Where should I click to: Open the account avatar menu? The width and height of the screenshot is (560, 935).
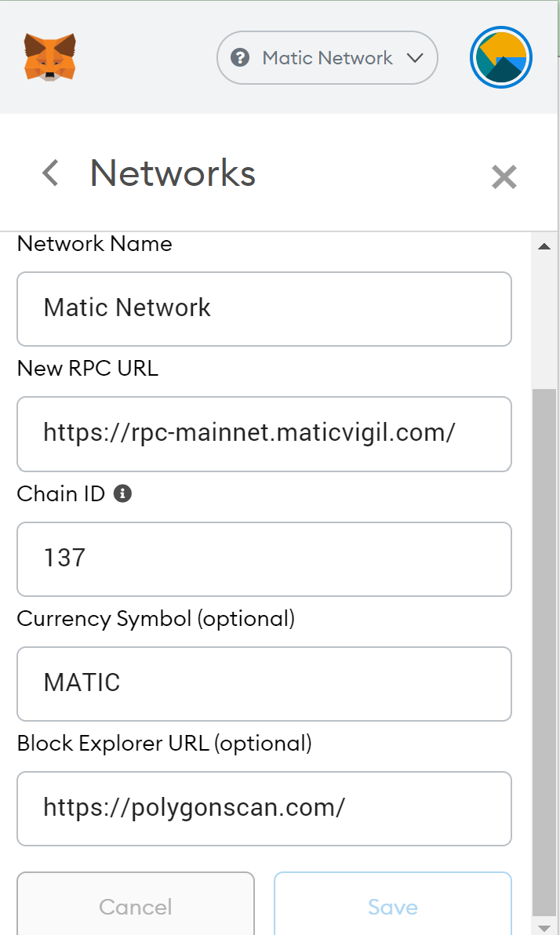click(x=500, y=56)
